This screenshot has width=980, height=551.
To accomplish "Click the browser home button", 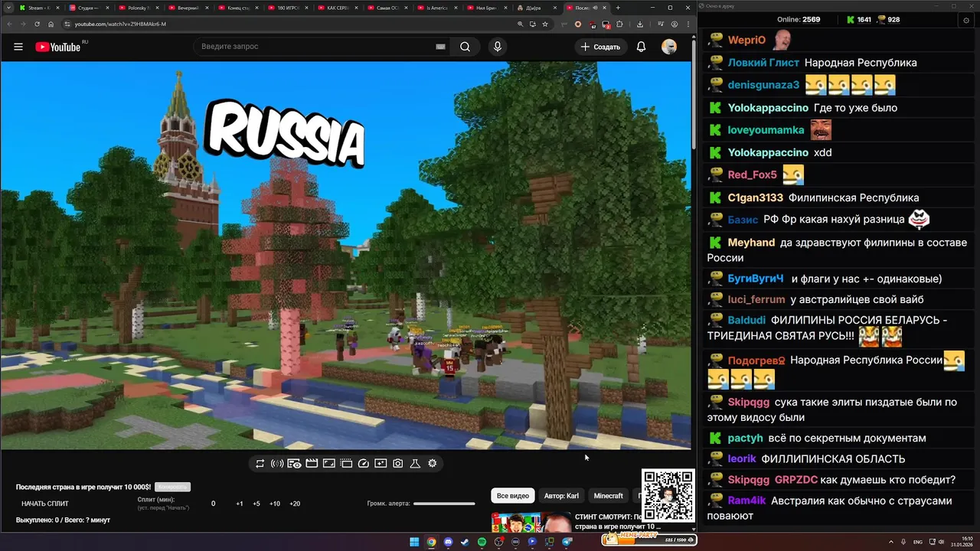I will pyautogui.click(x=51, y=24).
